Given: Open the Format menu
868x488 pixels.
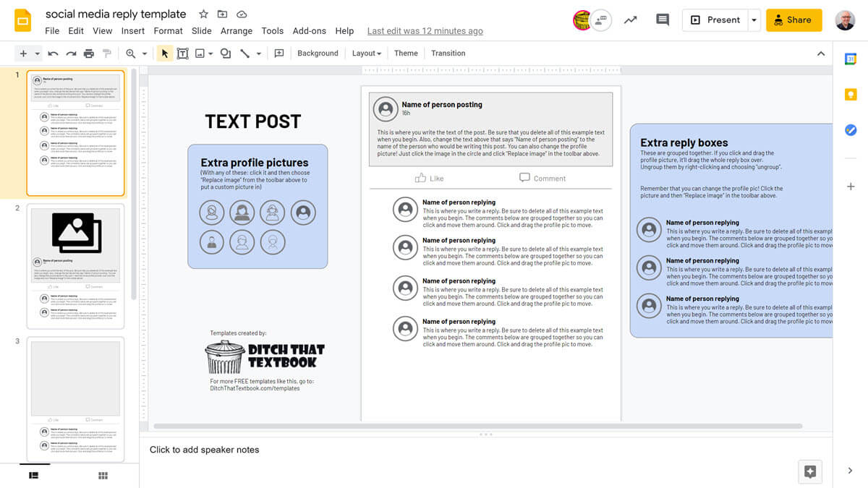Looking at the screenshot, I should point(168,31).
